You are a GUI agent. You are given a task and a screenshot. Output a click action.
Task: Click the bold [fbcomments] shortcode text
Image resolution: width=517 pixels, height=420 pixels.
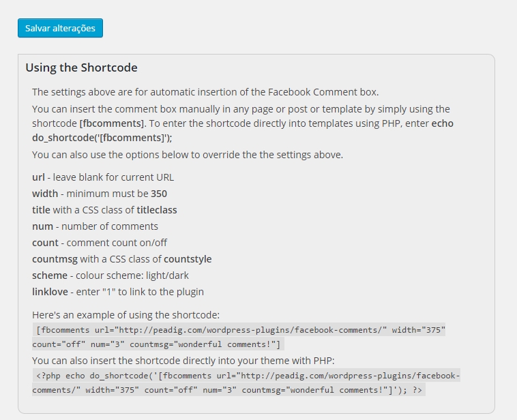point(112,123)
